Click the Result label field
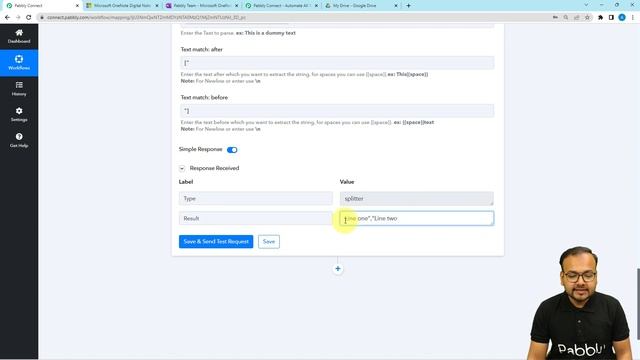The width and height of the screenshot is (640, 360). [256, 218]
